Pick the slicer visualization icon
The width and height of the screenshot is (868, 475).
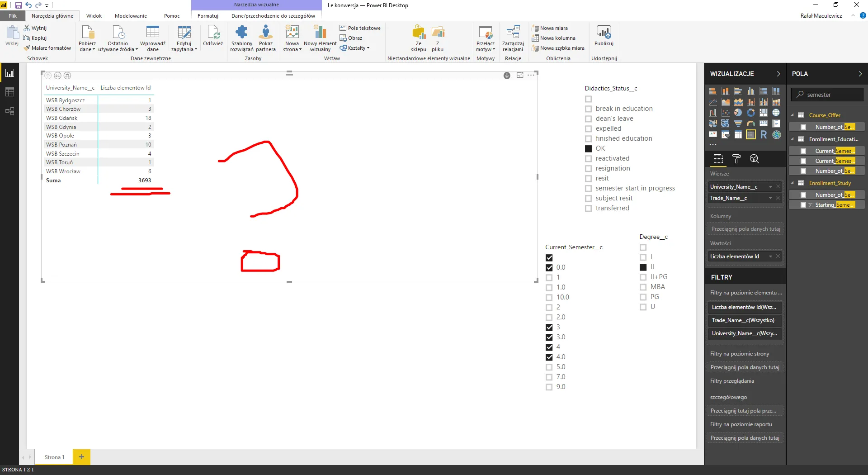[726, 135]
